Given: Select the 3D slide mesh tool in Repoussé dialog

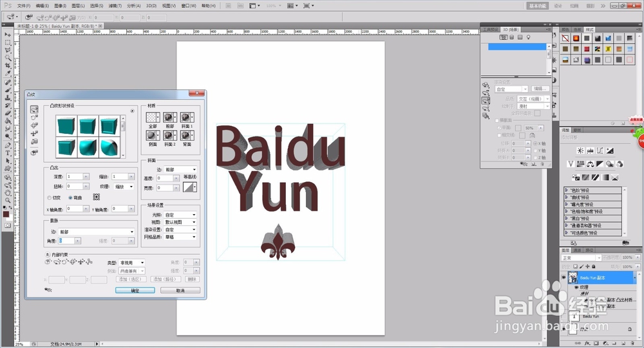Looking at the screenshot, I should (x=35, y=133).
